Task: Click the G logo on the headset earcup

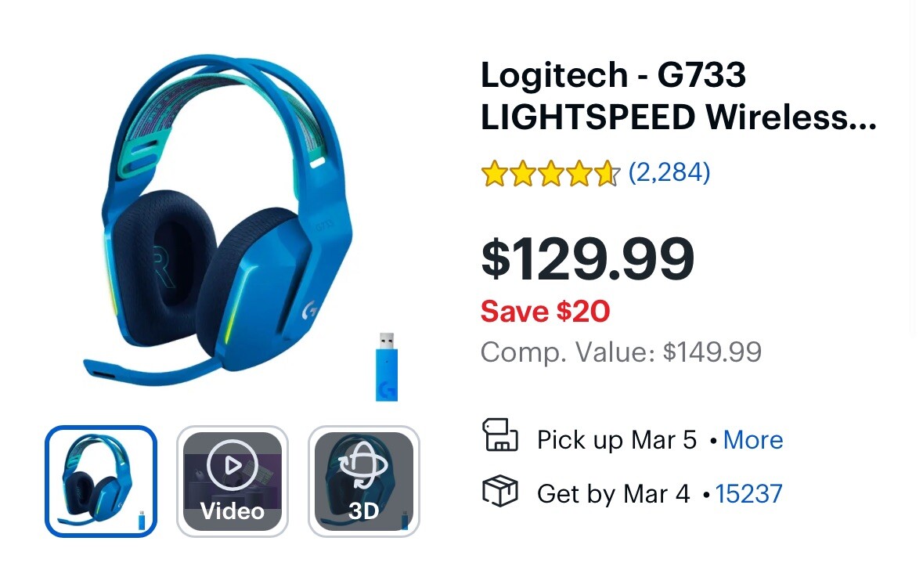Action: (310, 309)
